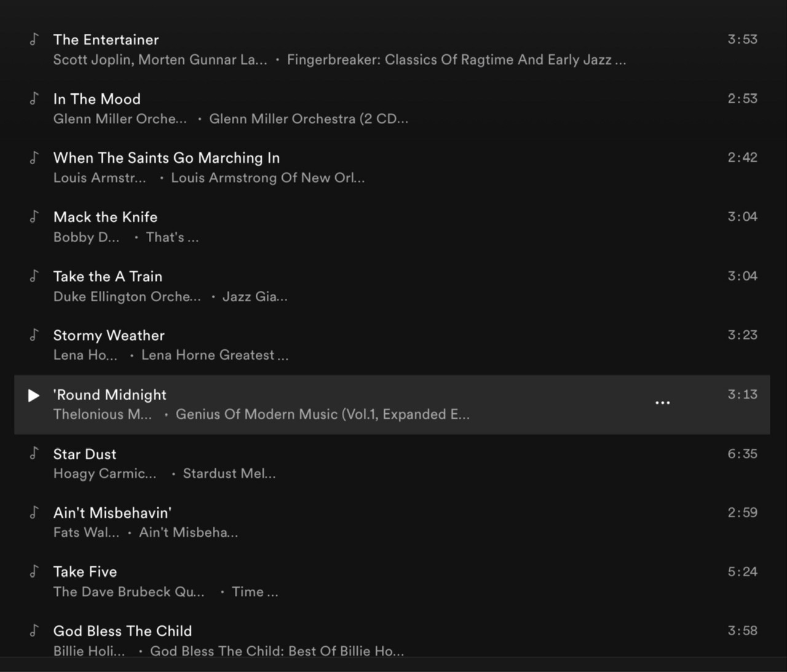Click the note icon next to Mack the Knife
Viewport: 787px width, 672px height.
click(x=34, y=217)
